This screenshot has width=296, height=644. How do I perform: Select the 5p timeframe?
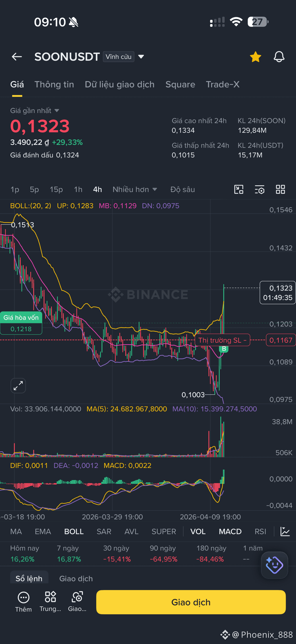[x=34, y=190]
